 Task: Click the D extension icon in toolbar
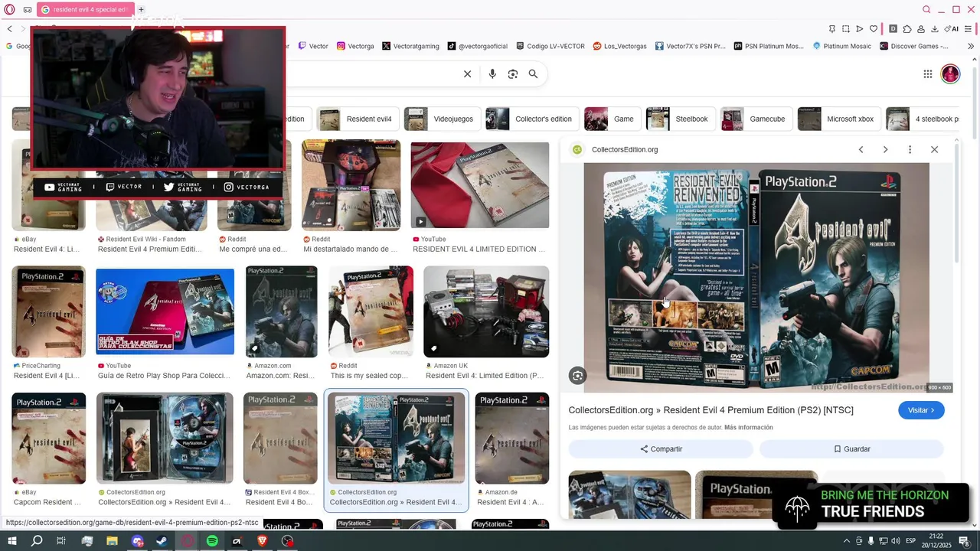(x=893, y=29)
